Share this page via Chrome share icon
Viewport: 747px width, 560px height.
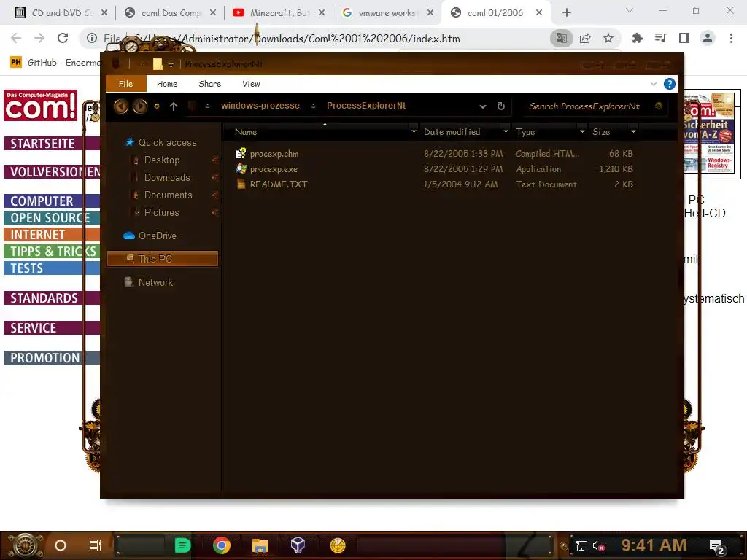585,38
